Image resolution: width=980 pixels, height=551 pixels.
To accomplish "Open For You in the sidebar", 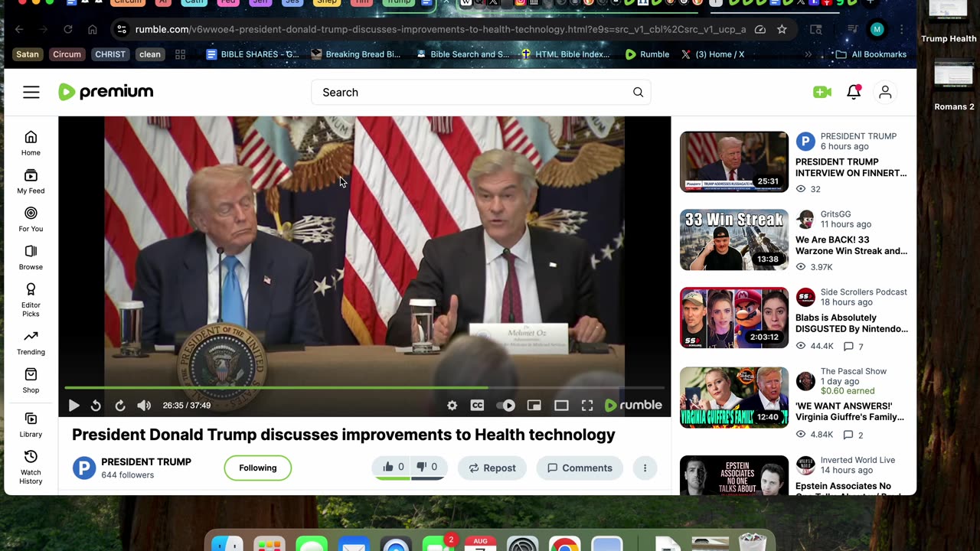I will coord(31,219).
